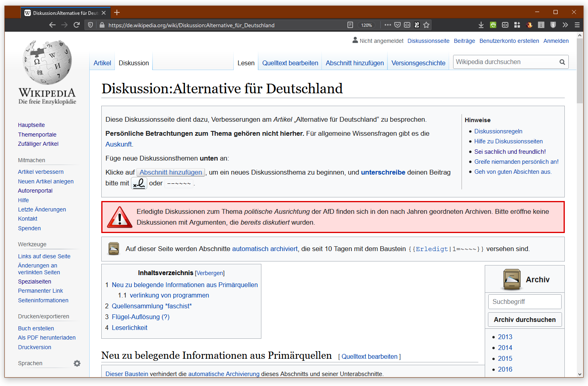Open the tracking protection shield icon
Image resolution: width=588 pixels, height=386 pixels.
pyautogui.click(x=90, y=25)
